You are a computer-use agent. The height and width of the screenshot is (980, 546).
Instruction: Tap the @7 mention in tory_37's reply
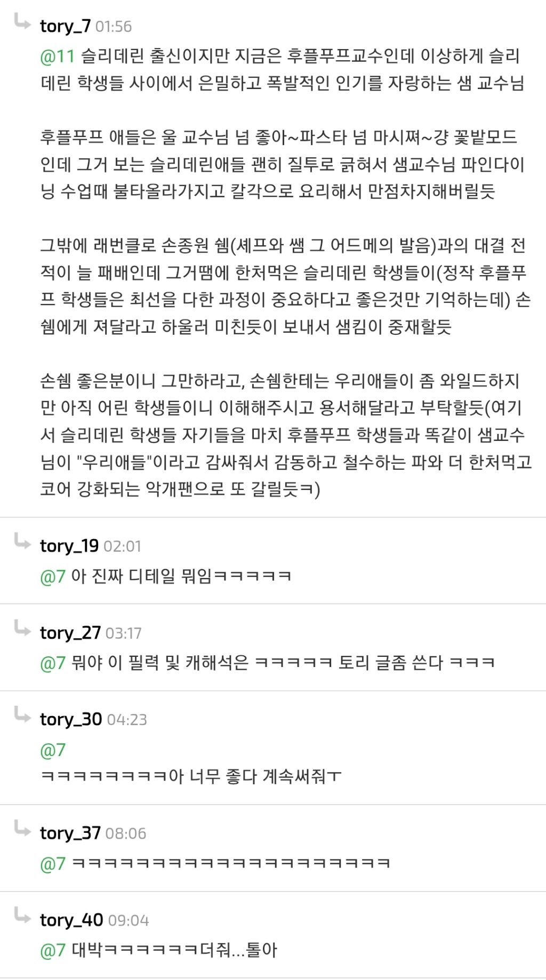tap(53, 863)
